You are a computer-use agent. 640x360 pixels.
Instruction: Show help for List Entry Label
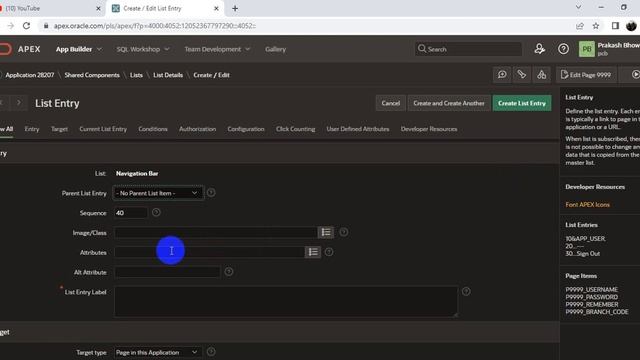[466, 291]
